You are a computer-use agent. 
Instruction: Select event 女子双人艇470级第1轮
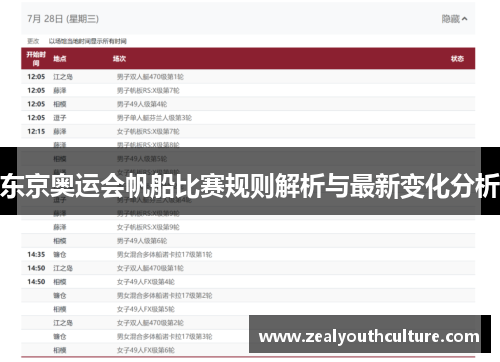pos(150,268)
